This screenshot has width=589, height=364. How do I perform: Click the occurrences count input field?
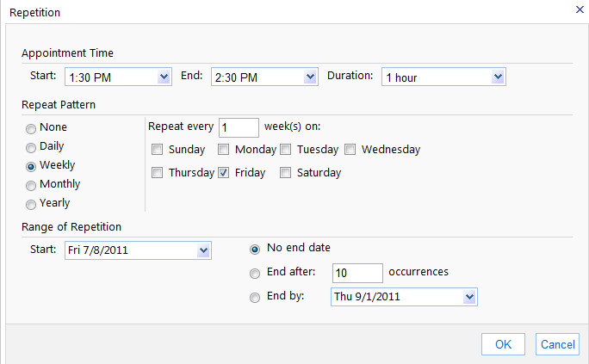point(357,273)
